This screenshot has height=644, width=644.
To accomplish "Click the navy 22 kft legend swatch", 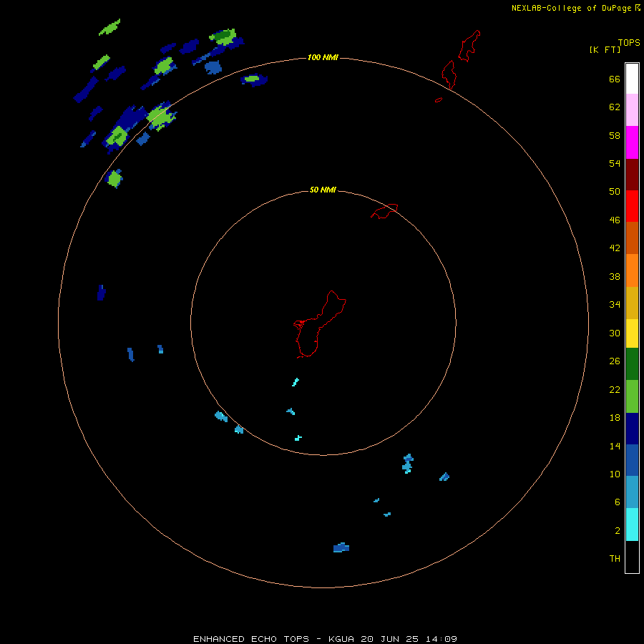I will (x=632, y=429).
